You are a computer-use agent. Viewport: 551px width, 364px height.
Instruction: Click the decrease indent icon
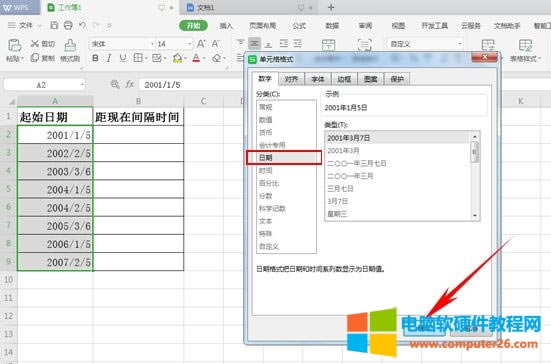[x=284, y=43]
